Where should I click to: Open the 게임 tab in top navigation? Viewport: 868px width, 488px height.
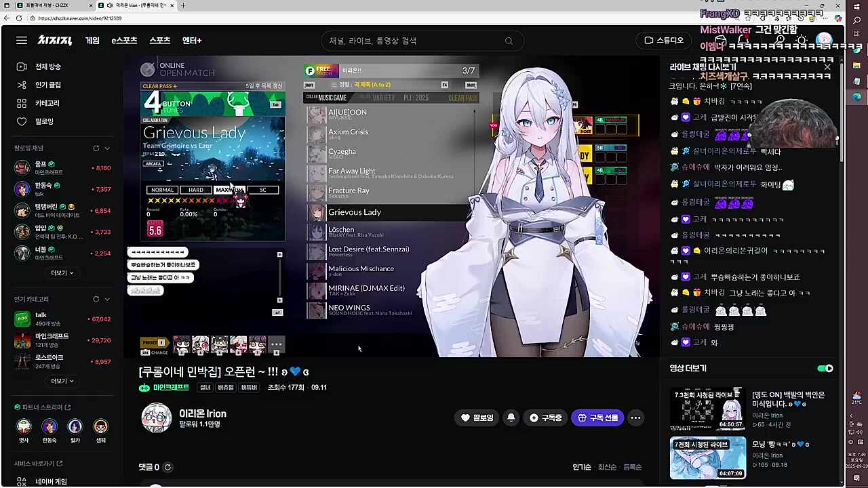point(92,40)
